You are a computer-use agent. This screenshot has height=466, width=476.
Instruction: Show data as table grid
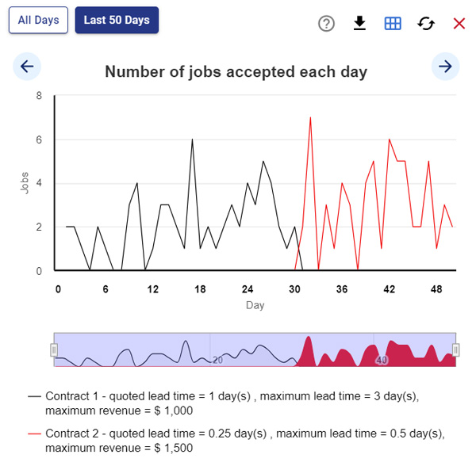(x=393, y=23)
